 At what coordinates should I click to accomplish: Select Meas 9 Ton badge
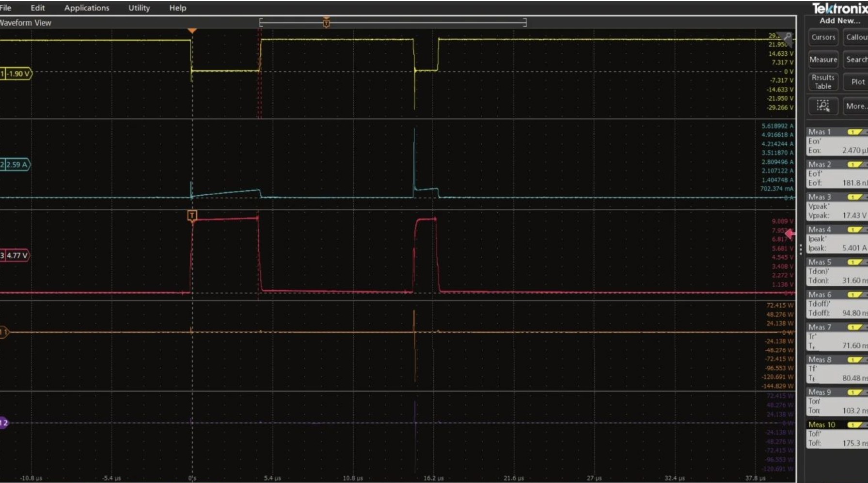(837, 401)
